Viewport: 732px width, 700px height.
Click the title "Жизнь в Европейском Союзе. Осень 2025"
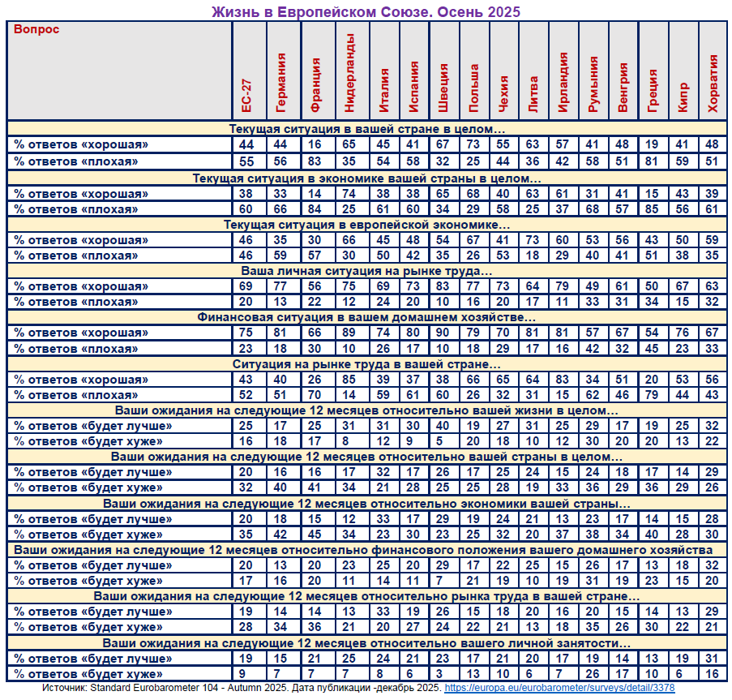366,11
